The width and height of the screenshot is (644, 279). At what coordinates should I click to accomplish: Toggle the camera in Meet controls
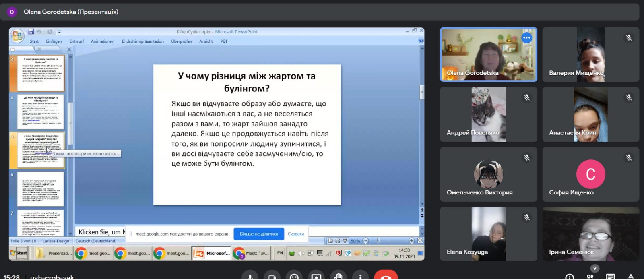coord(272,276)
